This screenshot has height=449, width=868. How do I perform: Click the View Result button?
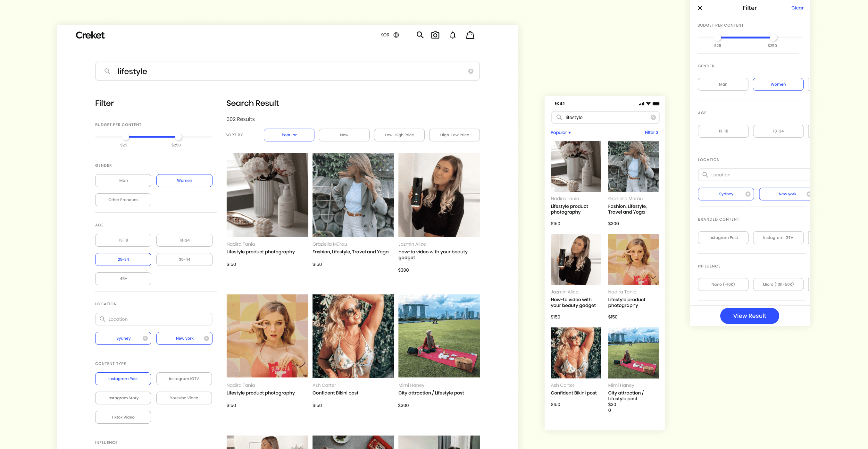pos(749,316)
